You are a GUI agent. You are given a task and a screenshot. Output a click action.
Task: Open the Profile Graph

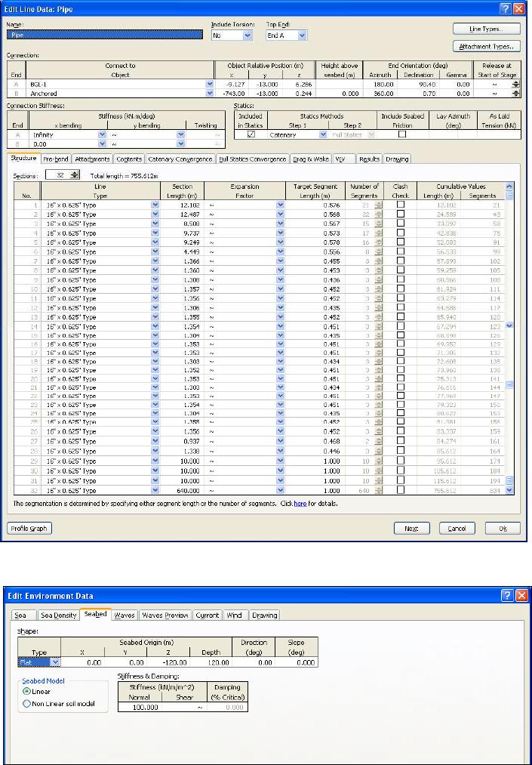[x=29, y=528]
